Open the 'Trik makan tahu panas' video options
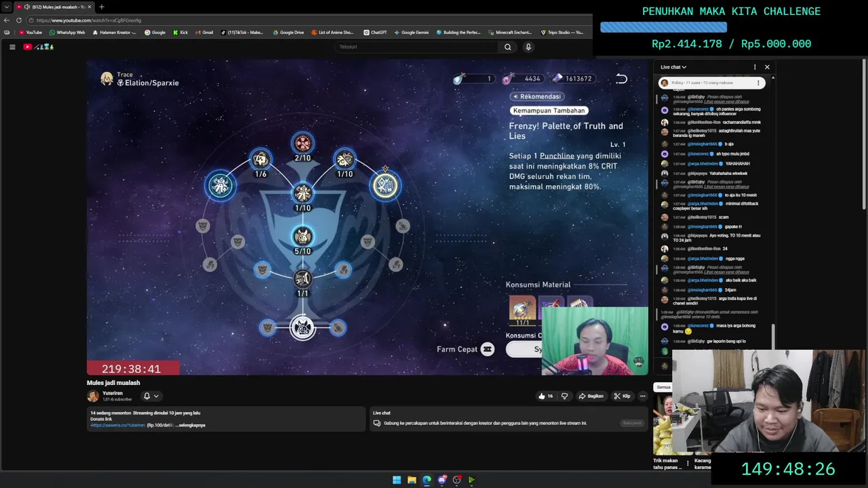The image size is (868, 488). pyautogui.click(x=688, y=464)
